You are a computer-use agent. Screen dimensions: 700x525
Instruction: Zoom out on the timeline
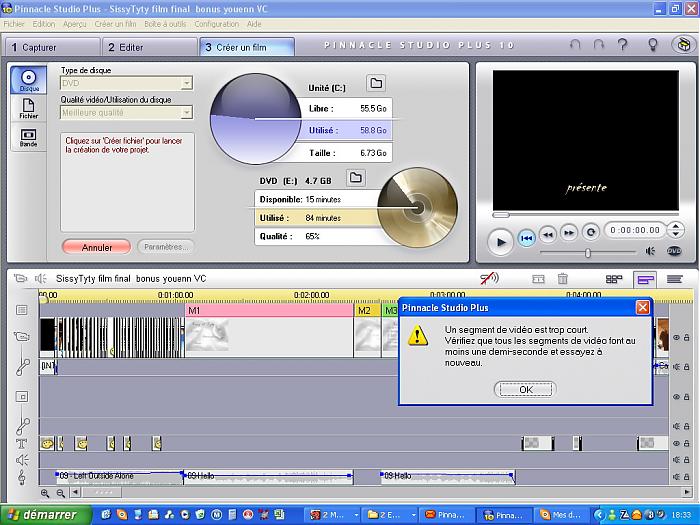(61, 493)
